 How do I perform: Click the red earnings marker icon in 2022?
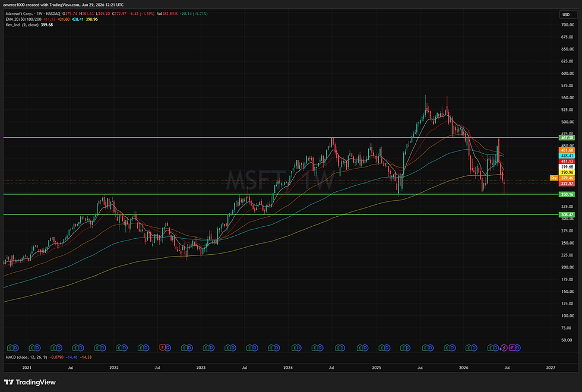coord(162,348)
